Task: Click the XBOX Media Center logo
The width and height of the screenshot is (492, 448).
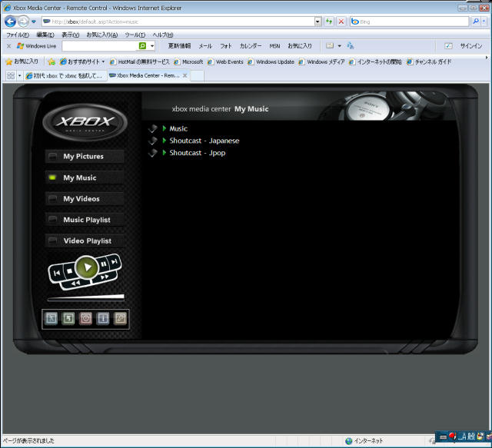Action: (x=85, y=122)
